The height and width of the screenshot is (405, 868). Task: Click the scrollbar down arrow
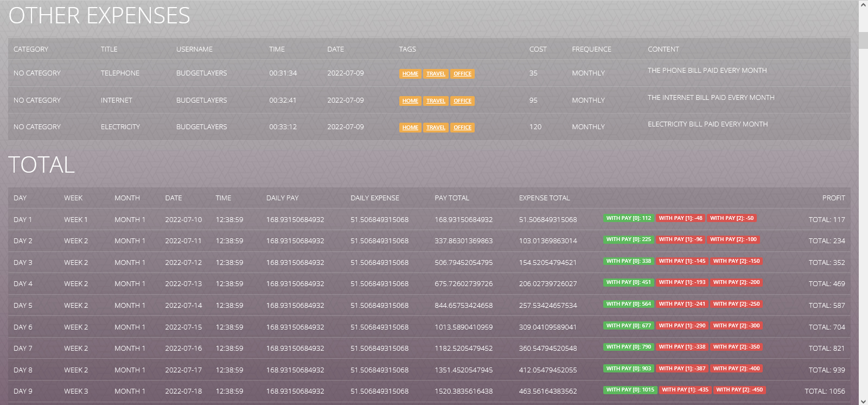point(863,401)
